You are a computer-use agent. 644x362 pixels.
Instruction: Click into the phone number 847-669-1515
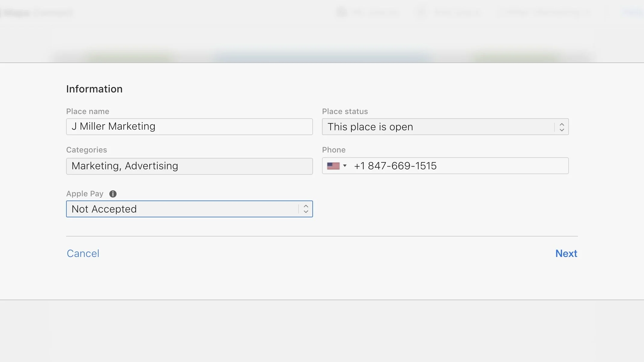pos(402,166)
